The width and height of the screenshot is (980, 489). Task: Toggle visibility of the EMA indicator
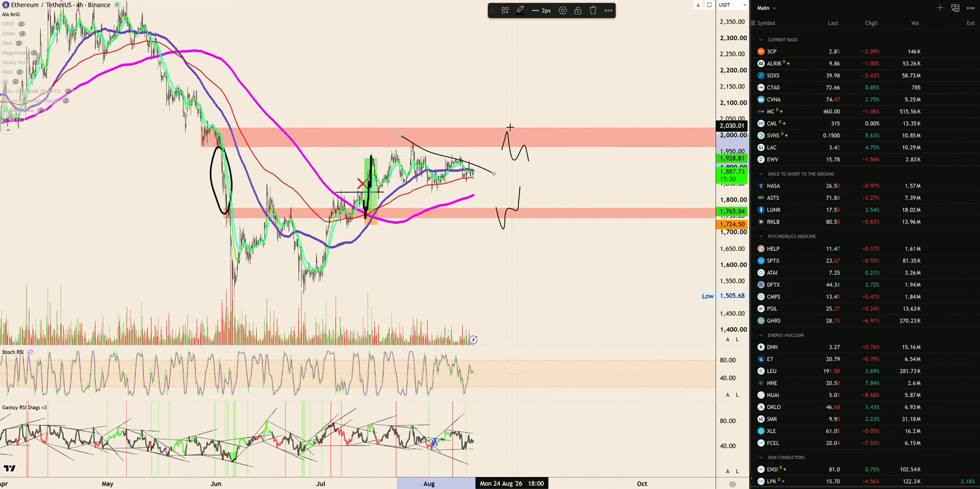19,43
